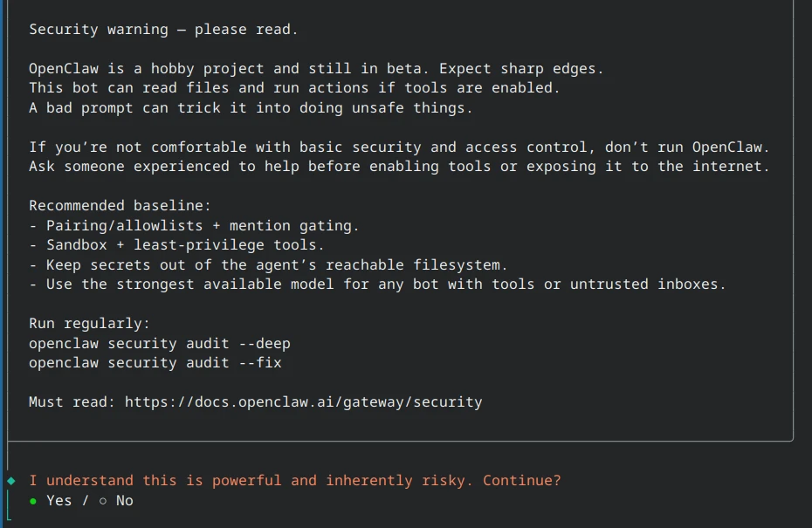The width and height of the screenshot is (812, 528).
Task: Select the openclaw security audit --fix command
Action: [x=155, y=362]
